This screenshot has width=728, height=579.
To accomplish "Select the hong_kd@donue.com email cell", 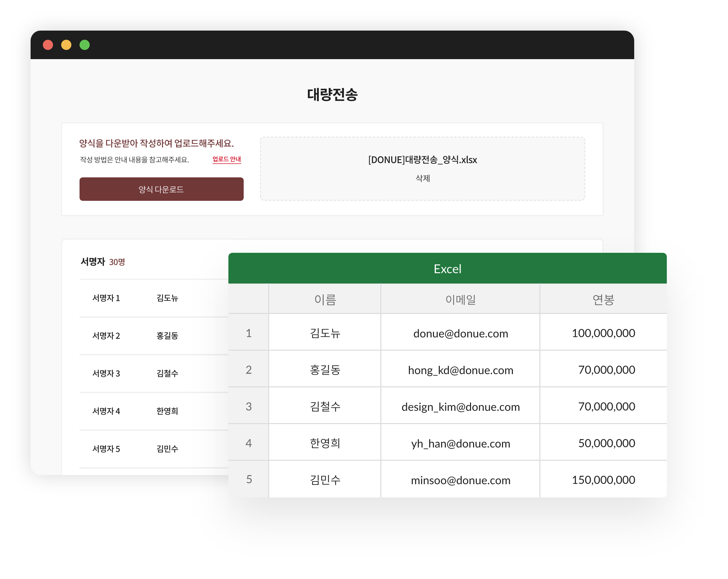I will pos(461,370).
